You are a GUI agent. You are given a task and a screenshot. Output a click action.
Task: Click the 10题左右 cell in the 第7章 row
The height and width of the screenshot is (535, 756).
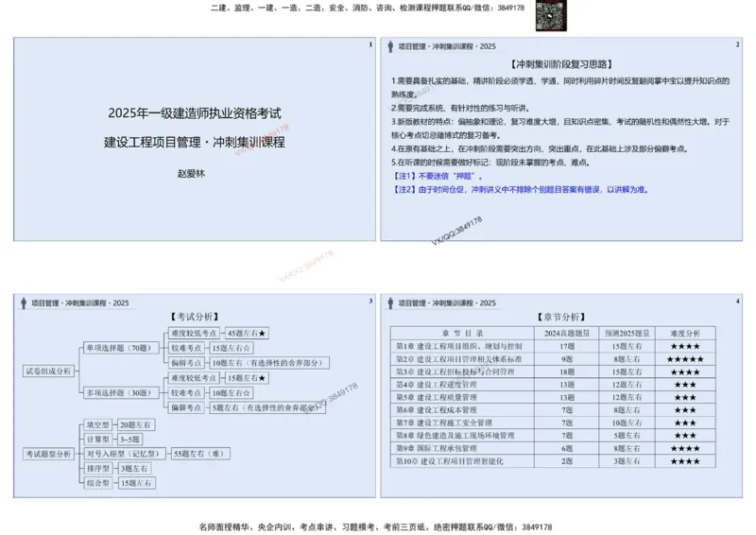(x=627, y=423)
